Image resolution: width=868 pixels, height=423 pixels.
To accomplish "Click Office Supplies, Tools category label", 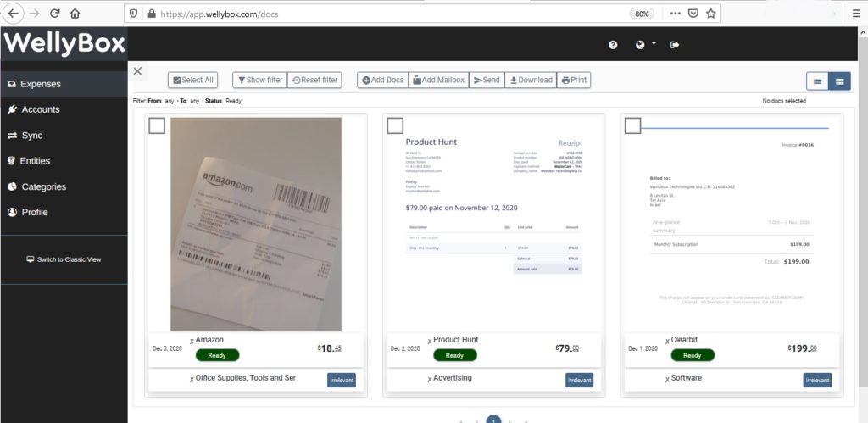I will [x=246, y=378].
